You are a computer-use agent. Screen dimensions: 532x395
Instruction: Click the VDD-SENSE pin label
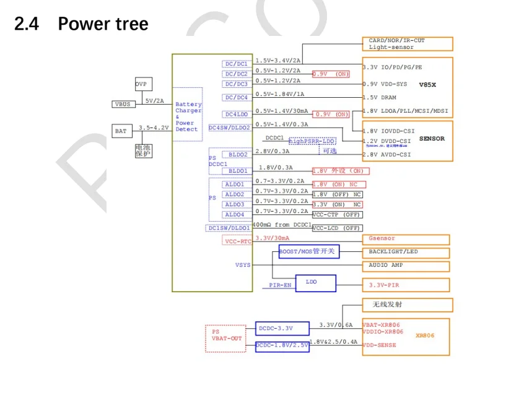[x=379, y=345]
